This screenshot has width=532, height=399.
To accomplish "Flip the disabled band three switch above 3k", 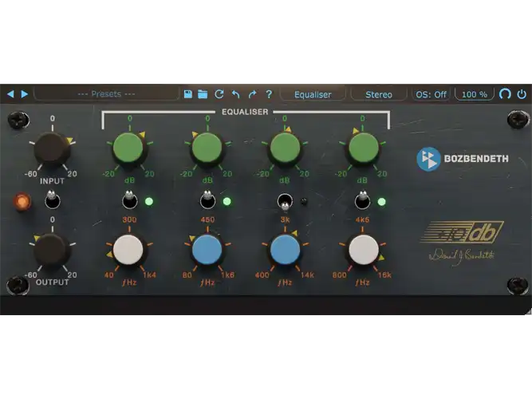I will (285, 202).
